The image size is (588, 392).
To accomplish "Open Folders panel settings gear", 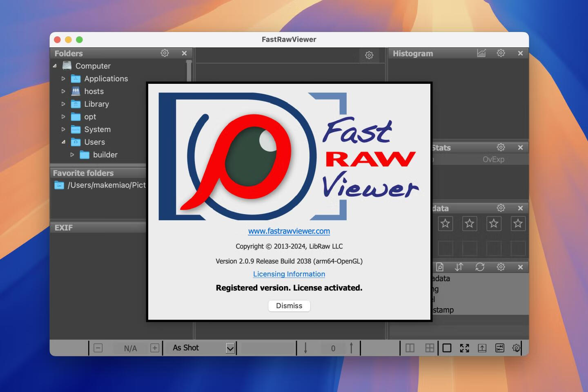I will click(165, 53).
